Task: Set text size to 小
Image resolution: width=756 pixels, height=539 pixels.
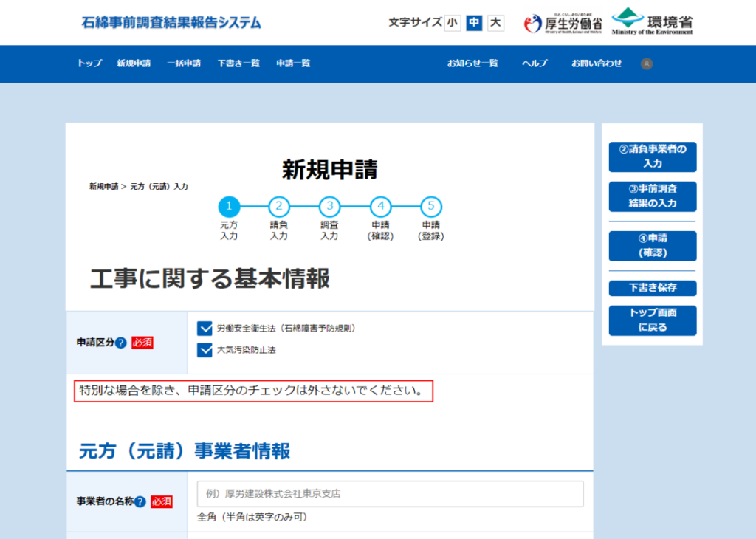Action: 452,23
